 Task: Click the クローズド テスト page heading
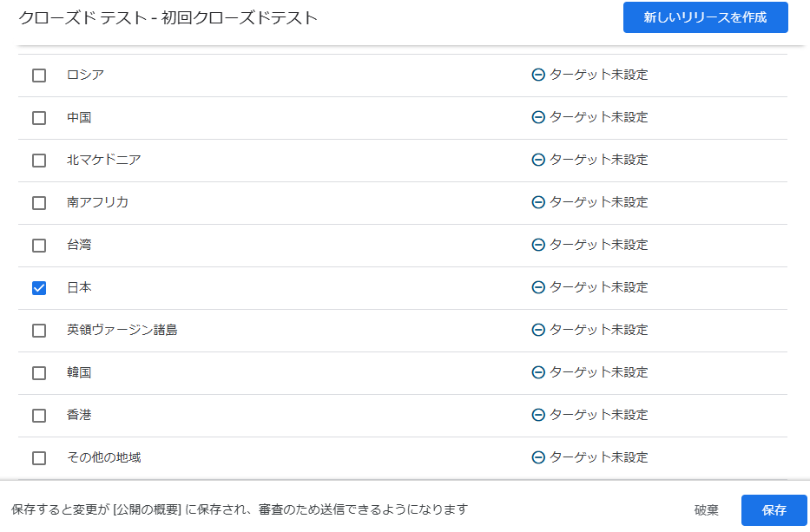[168, 18]
